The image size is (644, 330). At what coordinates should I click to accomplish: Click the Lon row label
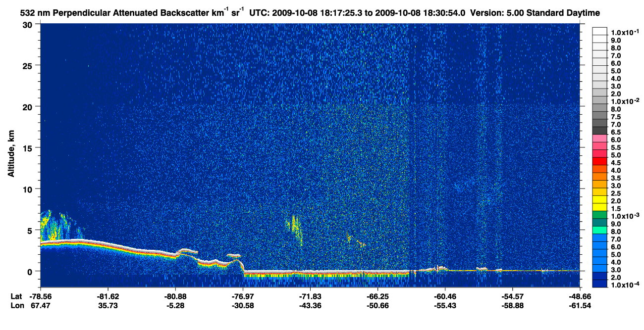pyautogui.click(x=17, y=306)
